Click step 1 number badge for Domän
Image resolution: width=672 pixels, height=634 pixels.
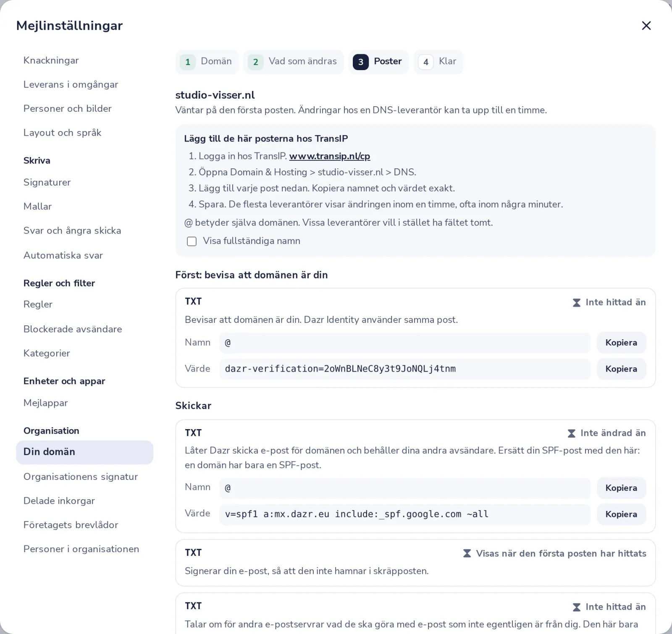[188, 62]
